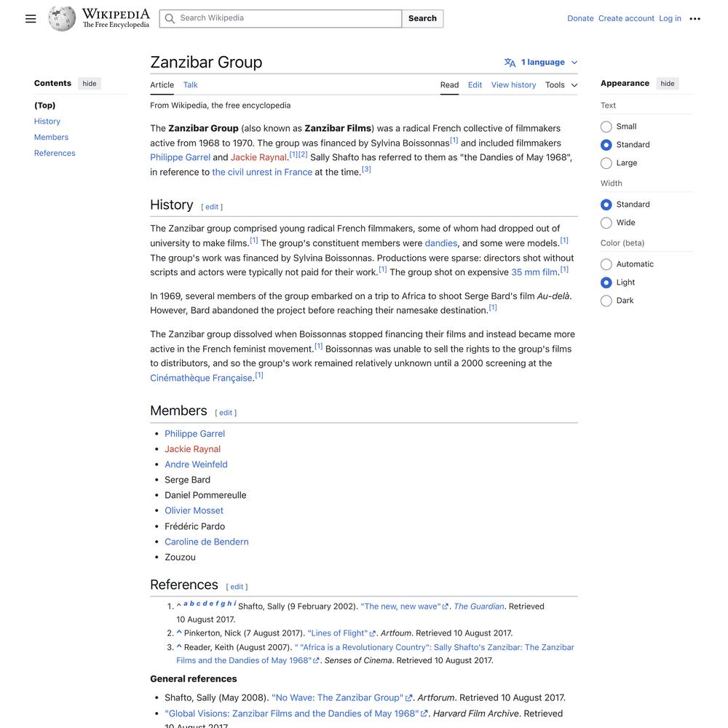The width and height of the screenshot is (728, 728).
Task: Click external link icon after "The new, new wave"
Action: [x=446, y=606]
